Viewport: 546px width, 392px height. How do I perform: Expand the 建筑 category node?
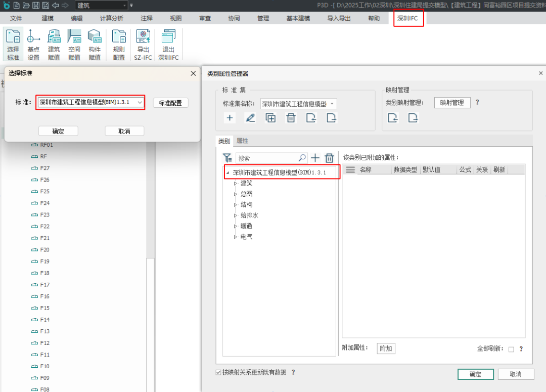click(x=236, y=183)
